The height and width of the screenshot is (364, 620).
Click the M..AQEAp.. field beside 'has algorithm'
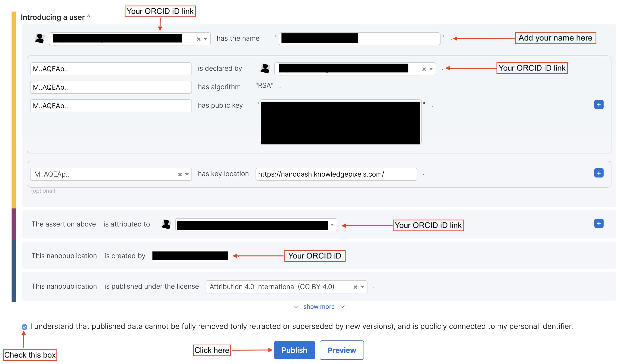click(x=111, y=87)
